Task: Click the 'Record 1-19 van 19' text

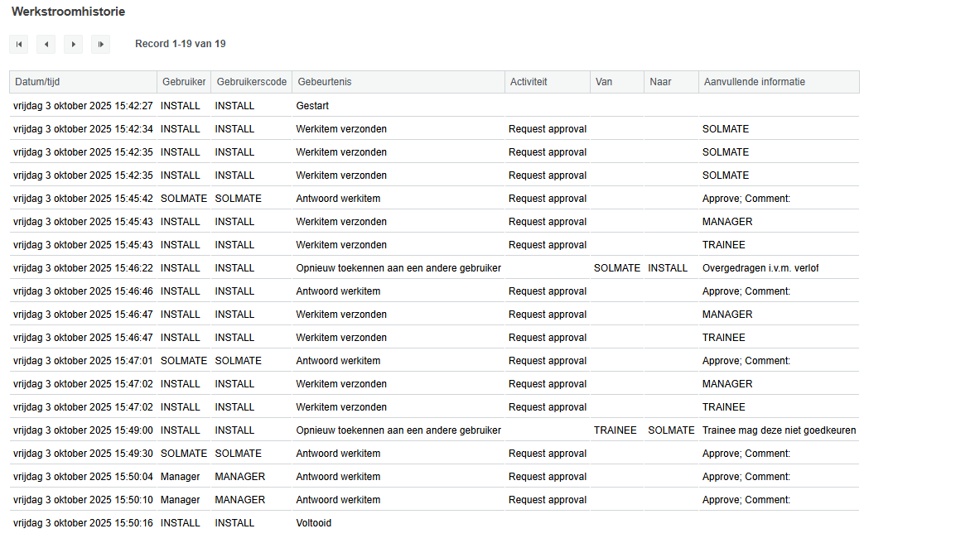Action: (180, 44)
